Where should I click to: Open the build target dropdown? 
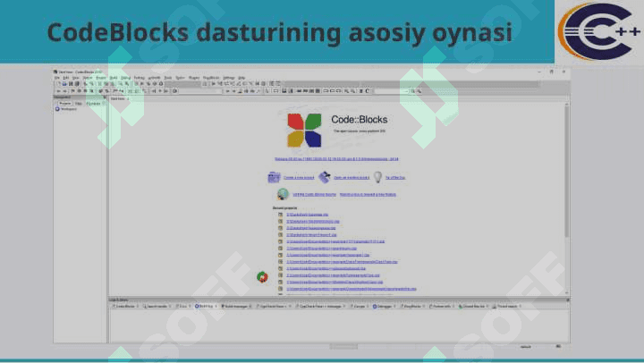coord(183,84)
